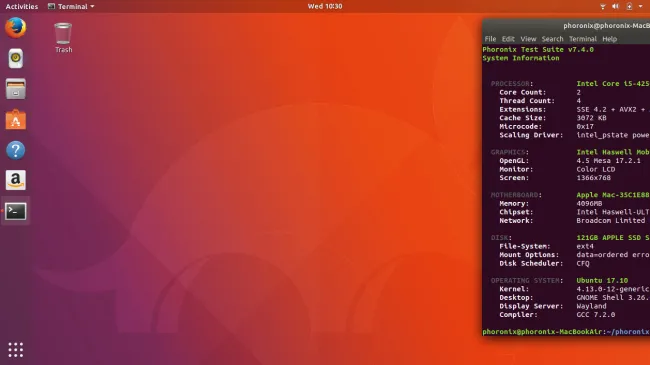Click the 'Network:' label
Viewport: 650px width, 365px height.
[516, 221]
